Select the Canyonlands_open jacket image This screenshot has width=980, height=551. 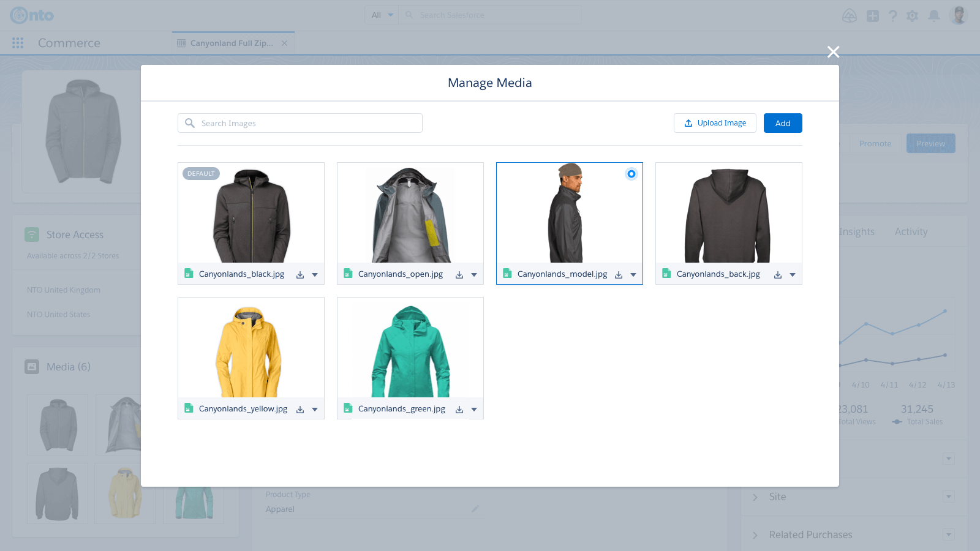pos(410,213)
